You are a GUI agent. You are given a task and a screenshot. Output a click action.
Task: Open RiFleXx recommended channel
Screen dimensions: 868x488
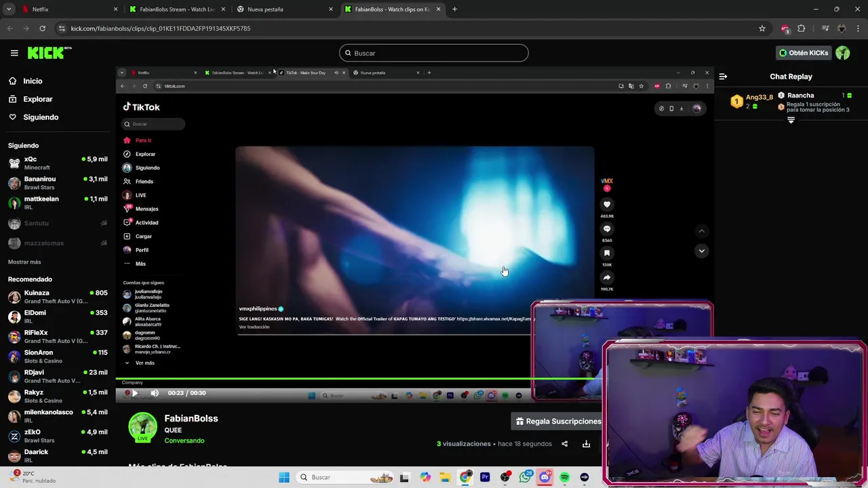58,337
